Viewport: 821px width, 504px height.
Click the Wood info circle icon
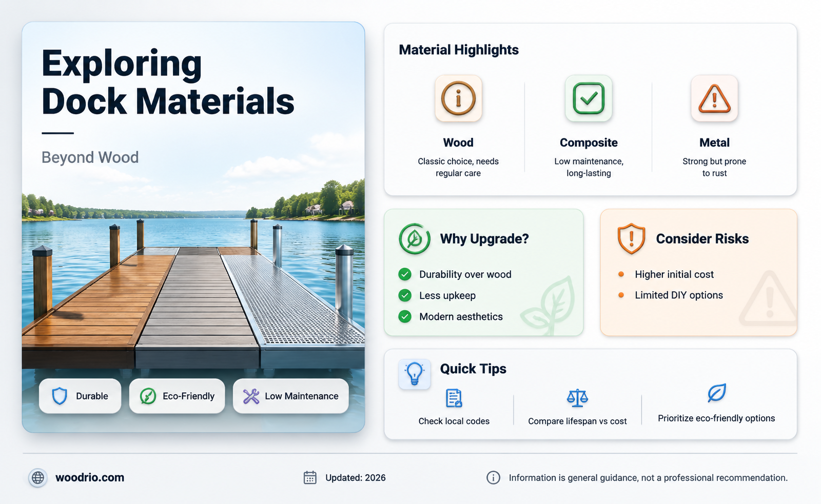click(x=458, y=98)
